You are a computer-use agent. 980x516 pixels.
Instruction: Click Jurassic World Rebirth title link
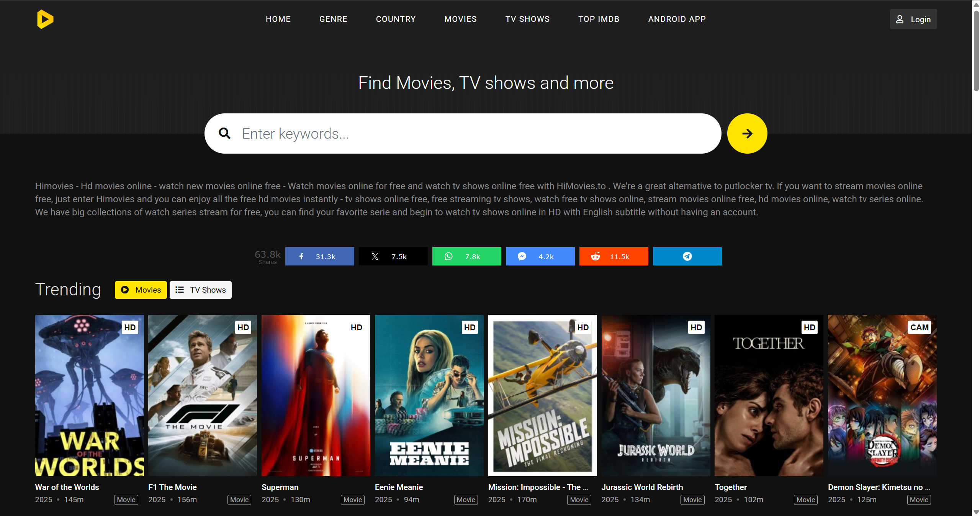(642, 487)
